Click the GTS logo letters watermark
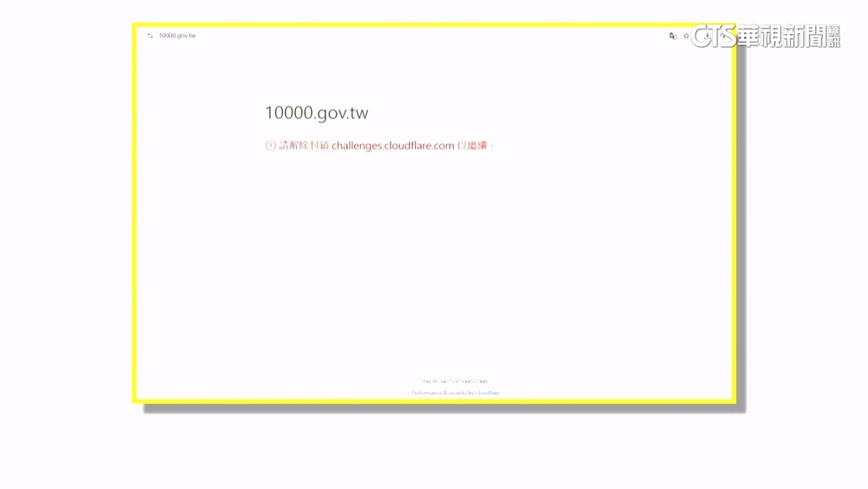Viewport: 868px width, 489px height. click(x=713, y=36)
